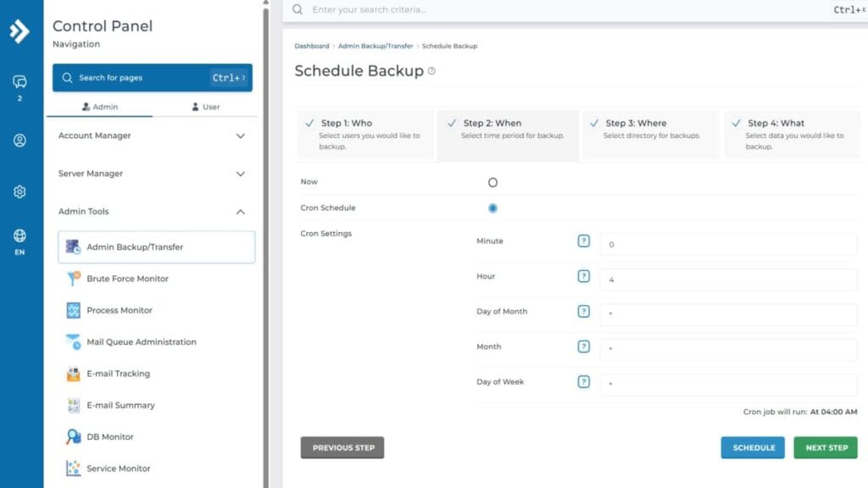The image size is (868, 488).
Task: Click the Process Monitor icon
Action: point(71,310)
